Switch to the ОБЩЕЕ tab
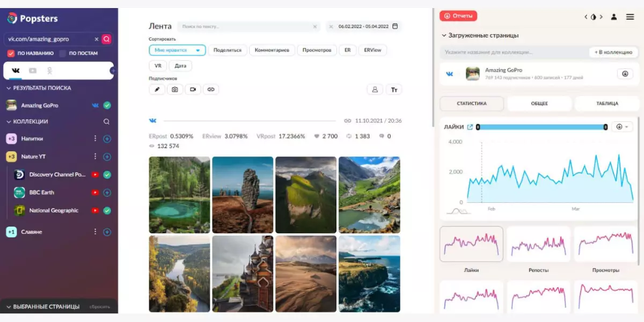 (539, 104)
